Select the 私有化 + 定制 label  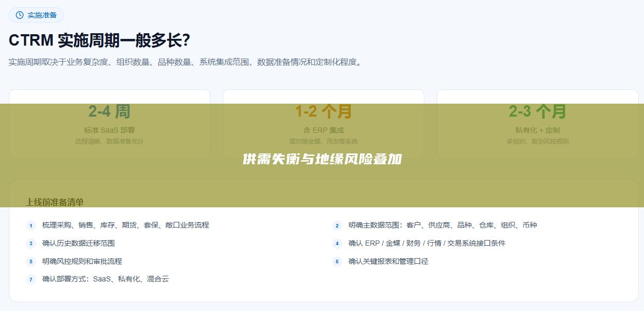pos(537,130)
